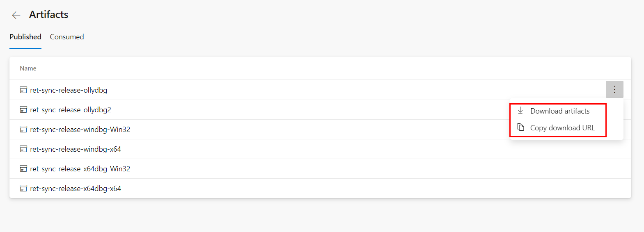
Task: Click the ret-sync-release-windbg-x64 artifact icon
Action: pyautogui.click(x=23, y=149)
